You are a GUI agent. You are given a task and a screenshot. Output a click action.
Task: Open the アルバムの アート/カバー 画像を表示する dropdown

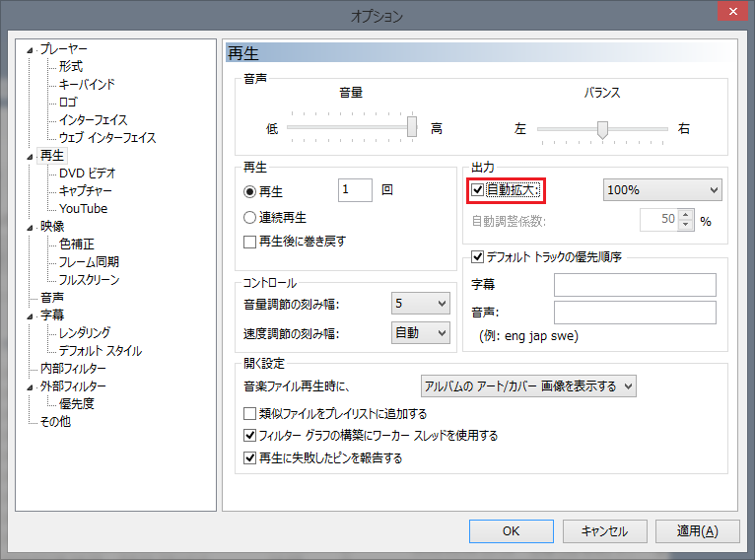coord(528,386)
